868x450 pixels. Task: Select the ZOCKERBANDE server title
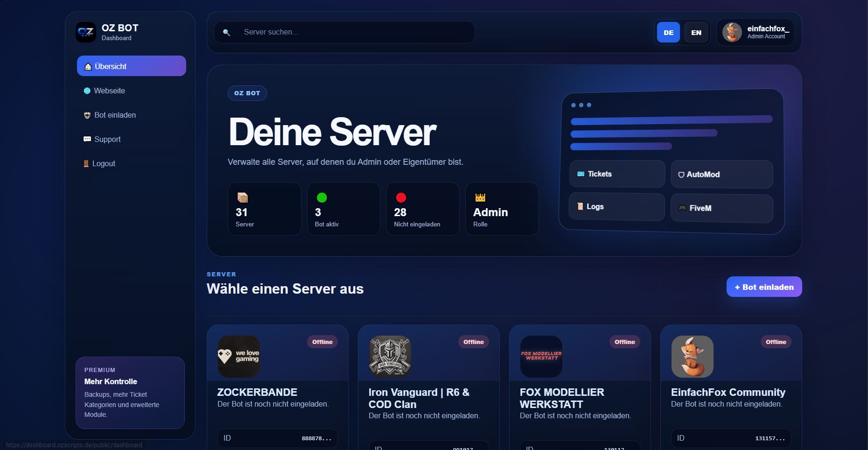(257, 392)
